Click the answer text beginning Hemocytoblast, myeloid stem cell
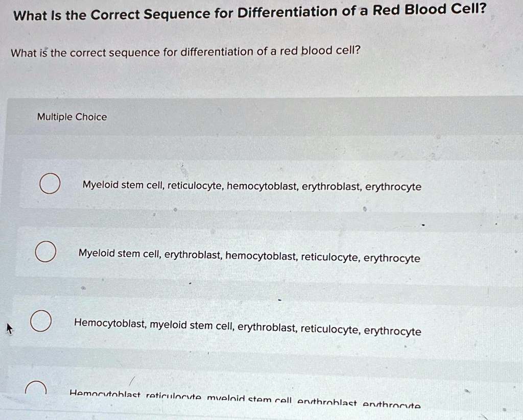This screenshot has height=420, width=523. coord(248,331)
